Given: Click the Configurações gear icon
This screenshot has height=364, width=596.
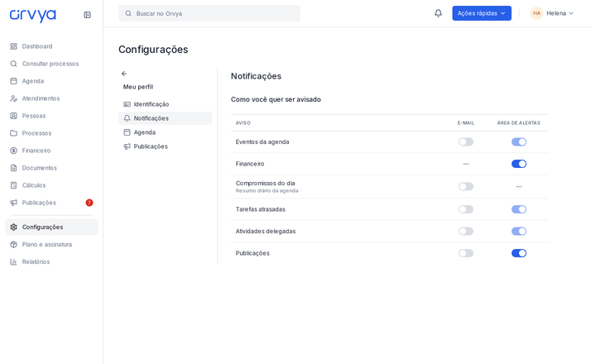Looking at the screenshot, I should click(x=14, y=227).
